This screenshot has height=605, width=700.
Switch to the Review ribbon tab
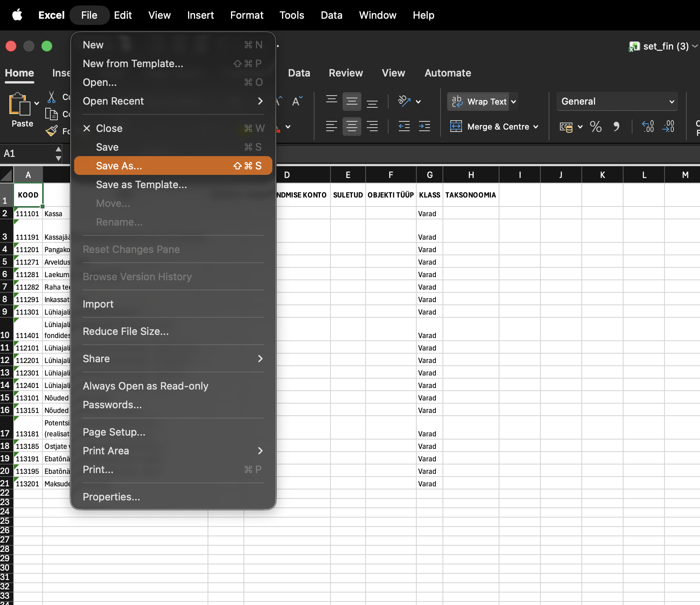[x=346, y=73]
